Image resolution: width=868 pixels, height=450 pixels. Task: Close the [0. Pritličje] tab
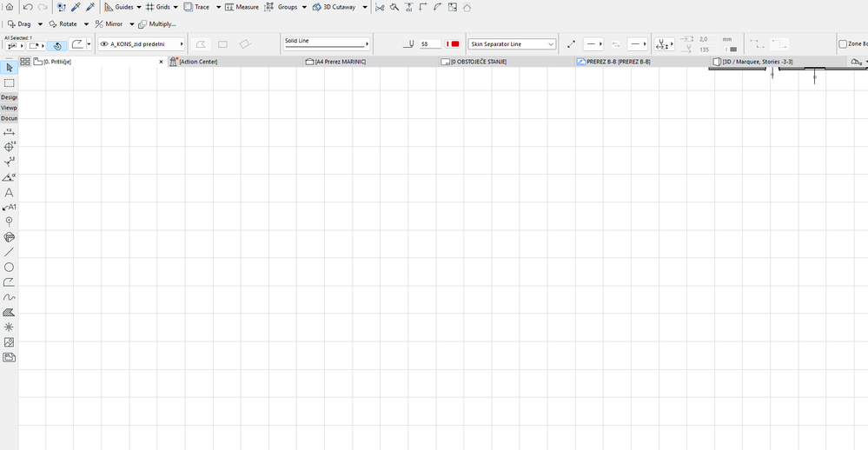(x=161, y=62)
